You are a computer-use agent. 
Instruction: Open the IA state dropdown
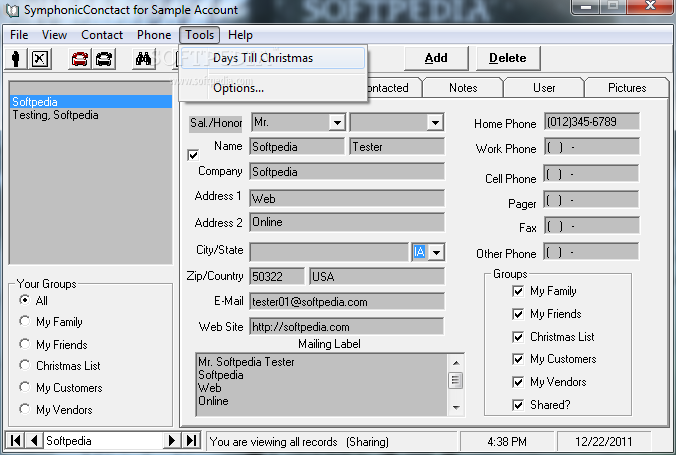click(437, 252)
